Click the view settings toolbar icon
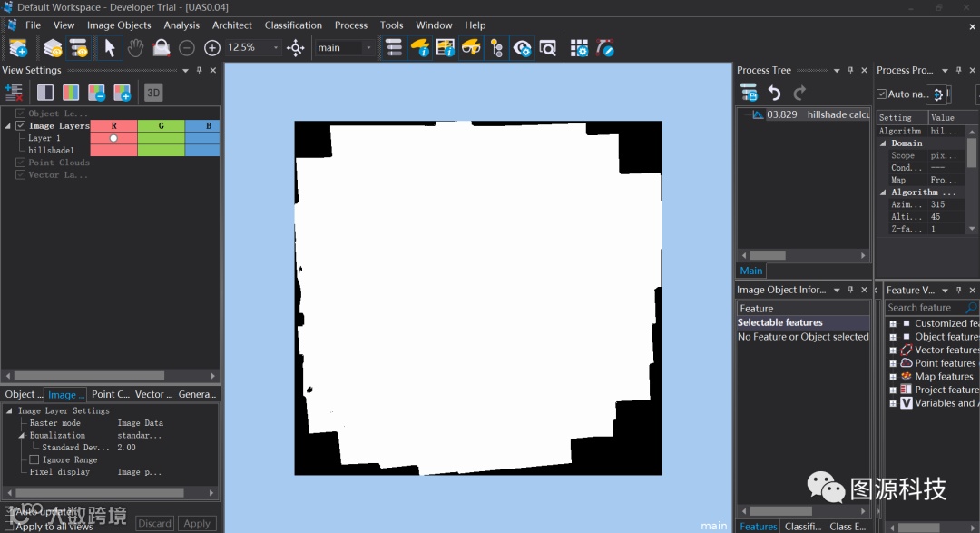Image resolution: width=980 pixels, height=533 pixels. click(79, 47)
